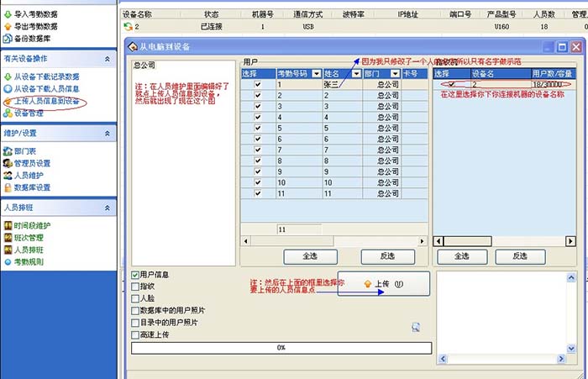
Task: Click the 用户数/容量 column header
Action: coord(554,74)
